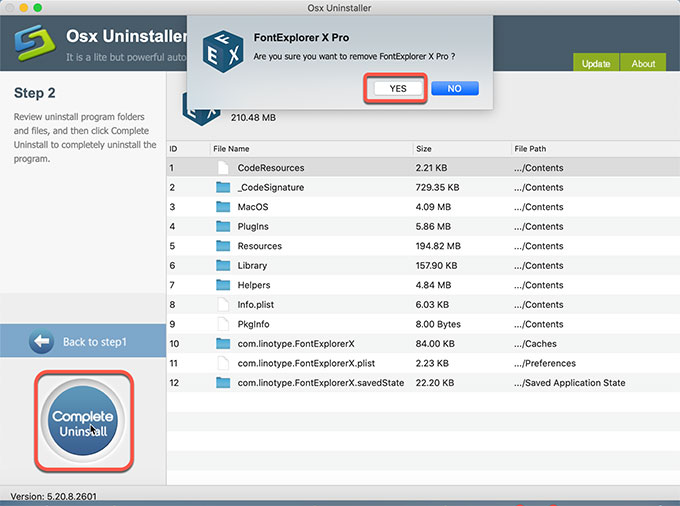Sort by the ID column header
680x506 pixels.
point(188,149)
